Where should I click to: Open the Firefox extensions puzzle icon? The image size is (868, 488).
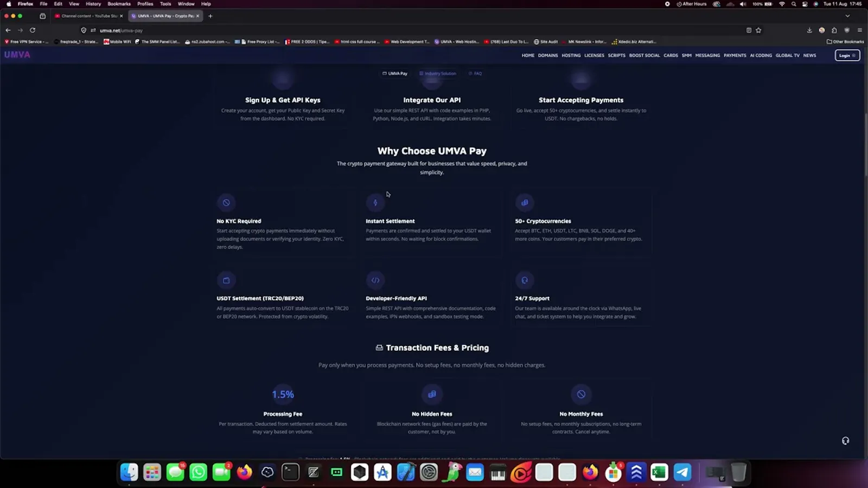click(x=834, y=30)
